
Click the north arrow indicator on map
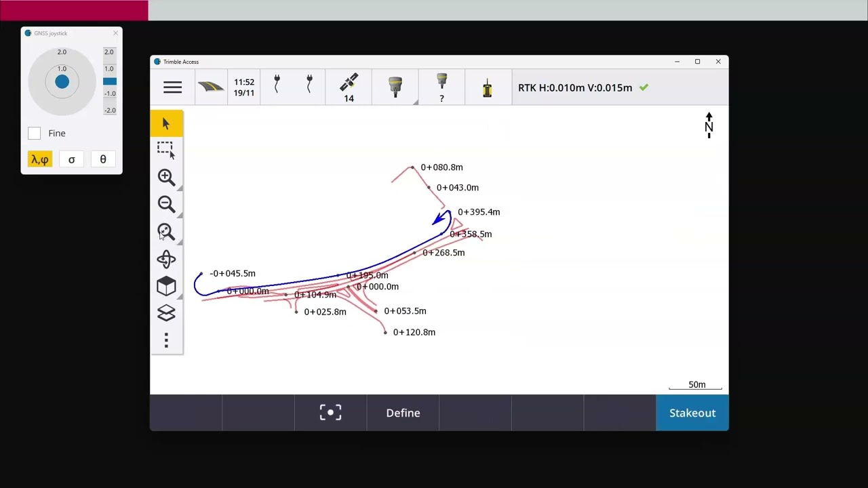pos(709,126)
